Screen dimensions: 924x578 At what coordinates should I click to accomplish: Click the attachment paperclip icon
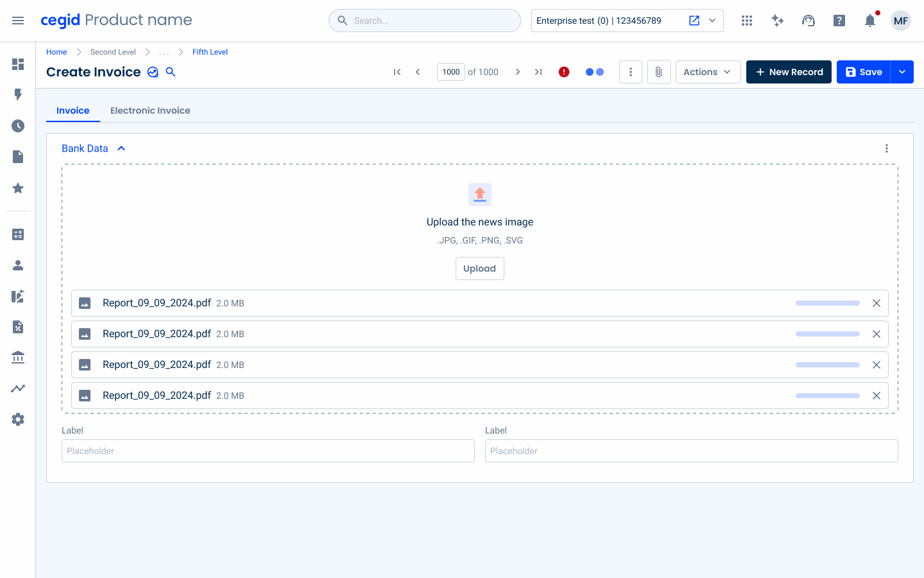point(658,72)
